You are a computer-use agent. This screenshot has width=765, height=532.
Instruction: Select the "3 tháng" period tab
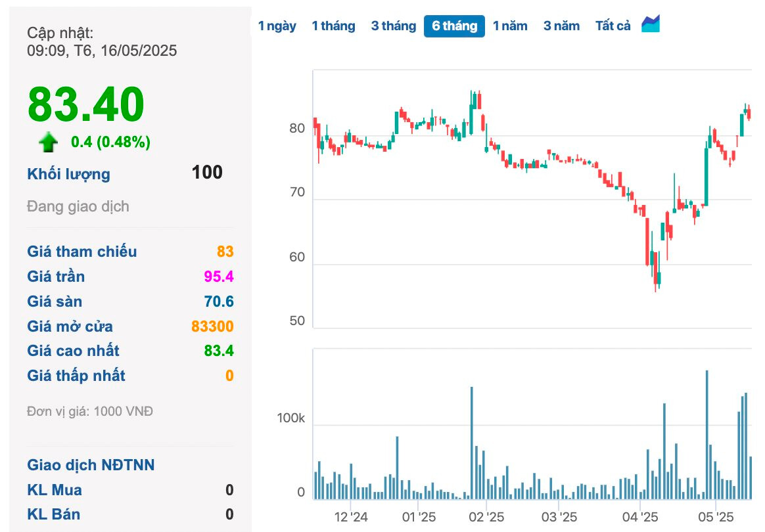pyautogui.click(x=393, y=26)
